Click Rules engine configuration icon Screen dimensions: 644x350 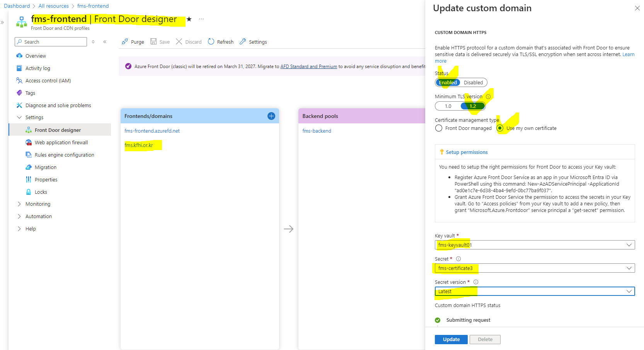[29, 155]
